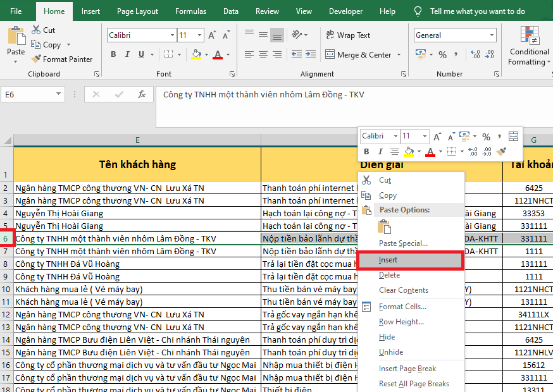Click Increase Font Size in the ribbon
Image resolution: width=553 pixels, height=392 pixels.
pos(212,35)
